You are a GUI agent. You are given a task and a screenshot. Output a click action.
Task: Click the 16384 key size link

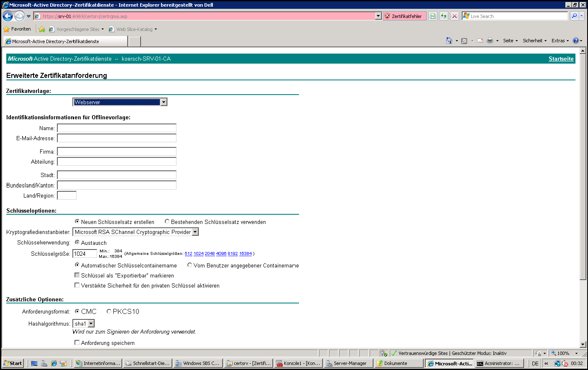coord(245,254)
